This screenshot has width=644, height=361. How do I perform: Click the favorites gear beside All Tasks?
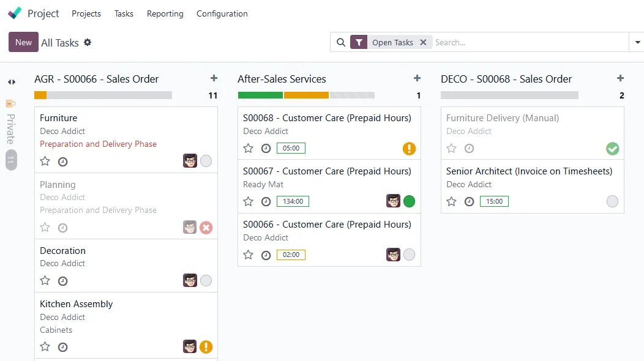(88, 42)
